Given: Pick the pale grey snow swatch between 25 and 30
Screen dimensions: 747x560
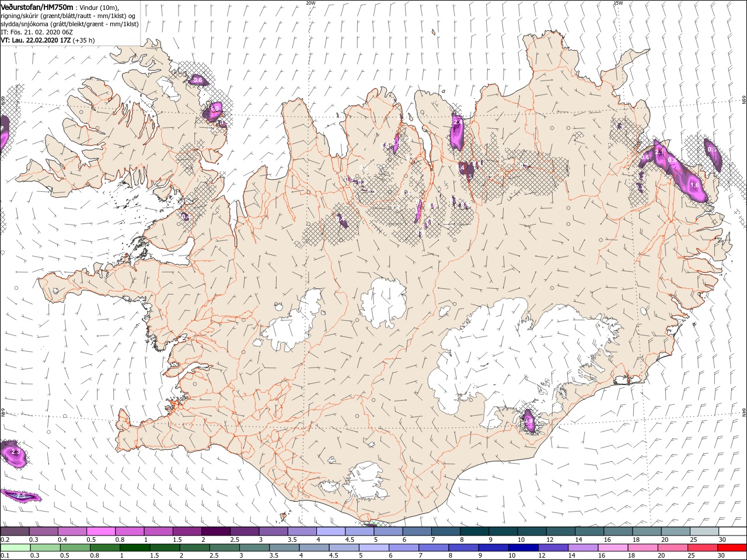Looking at the screenshot, I should click(704, 531).
